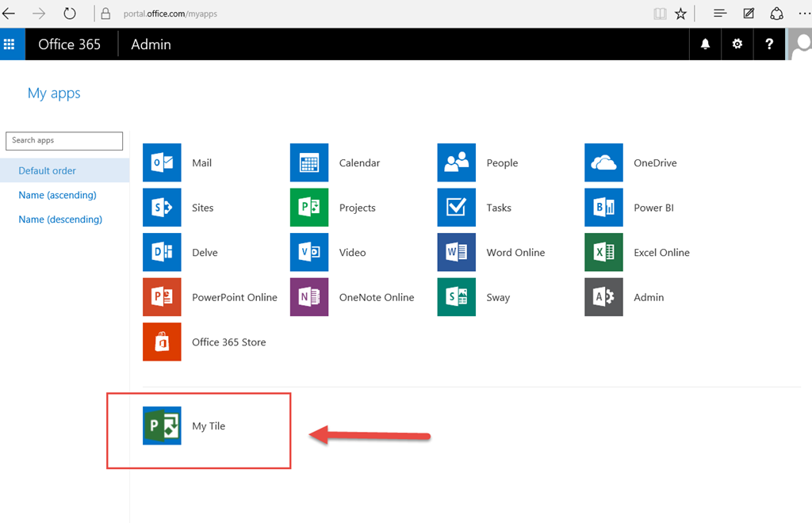This screenshot has height=523, width=812.
Task: Open the notifications bell
Action: [x=705, y=44]
